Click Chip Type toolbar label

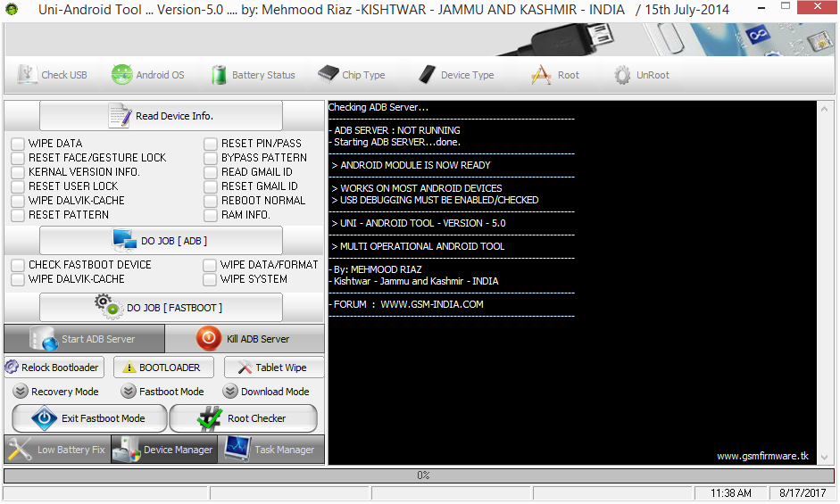tap(363, 75)
